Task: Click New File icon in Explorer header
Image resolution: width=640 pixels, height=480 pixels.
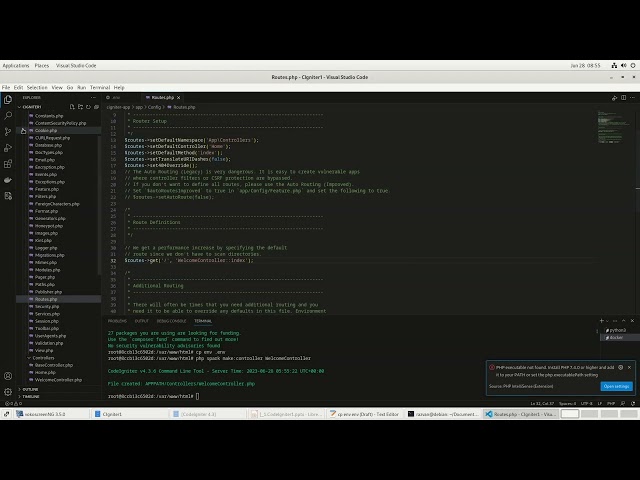Action: pos(72,107)
